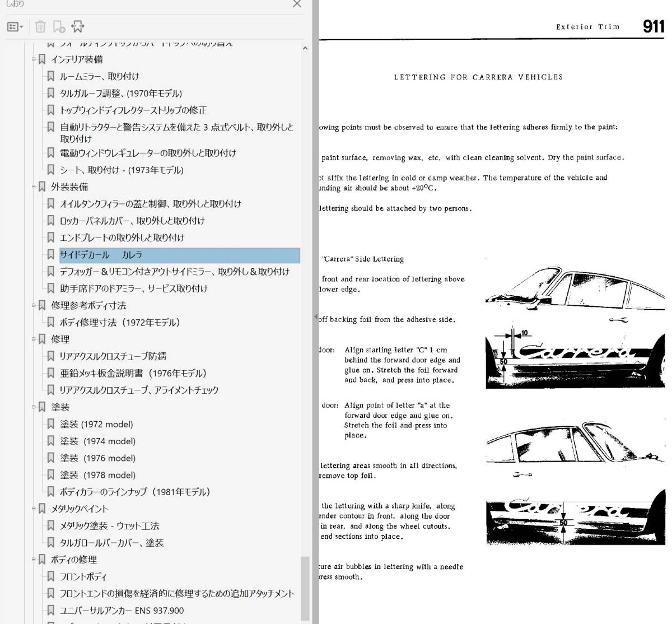Image resolution: width=672 pixels, height=624 pixels.
Task: Open bookmark 電動ウィンドウレギュレーターの取り外しと取り付け
Action: tap(148, 153)
